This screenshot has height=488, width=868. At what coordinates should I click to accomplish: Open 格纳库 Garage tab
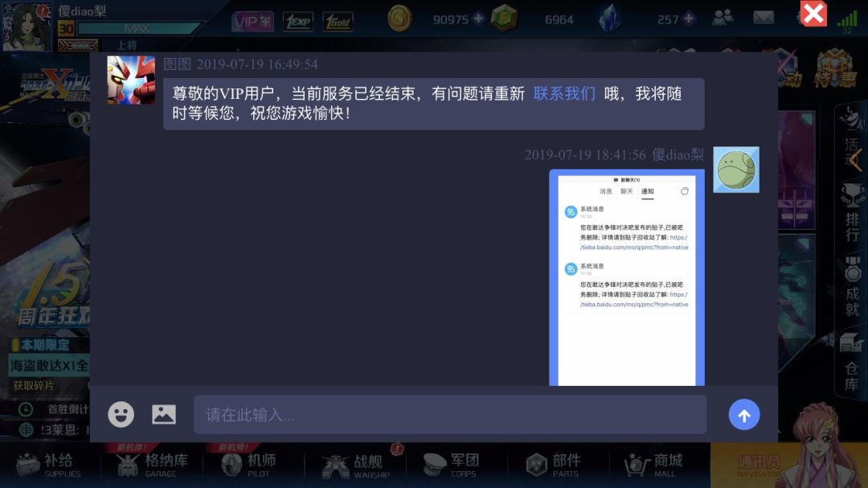pyautogui.click(x=153, y=465)
